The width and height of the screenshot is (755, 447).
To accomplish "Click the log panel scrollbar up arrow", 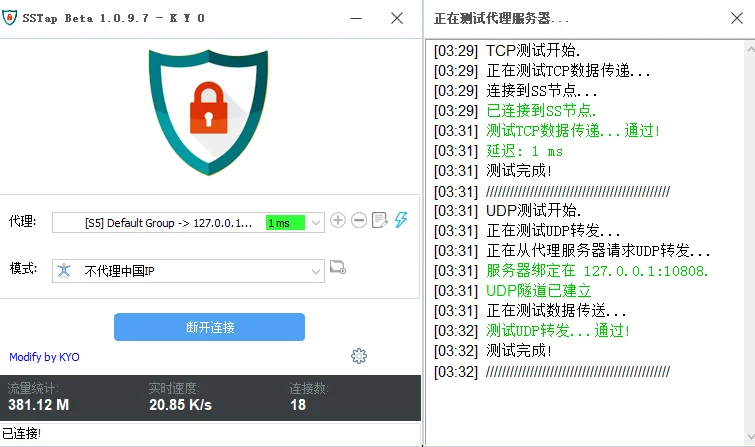I will tap(750, 49).
